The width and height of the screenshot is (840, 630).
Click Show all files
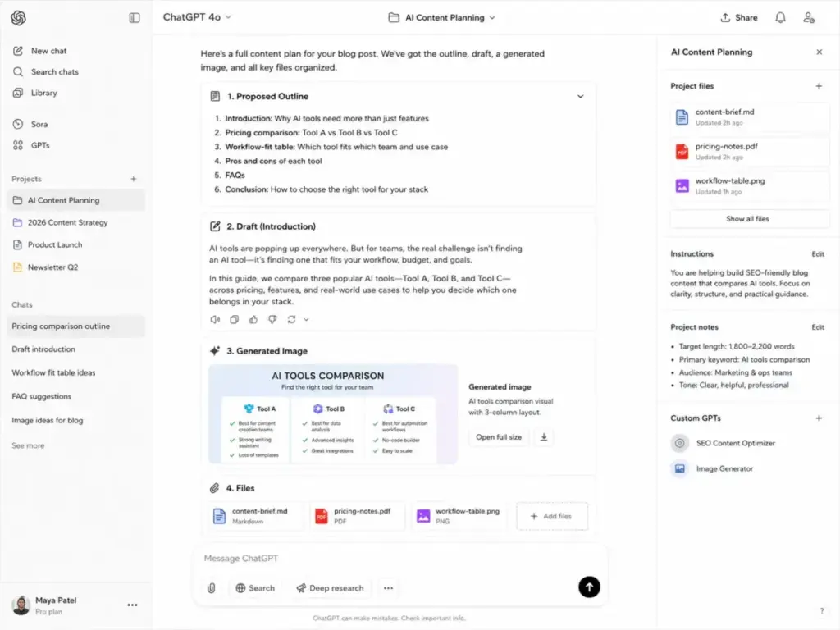tap(750, 218)
